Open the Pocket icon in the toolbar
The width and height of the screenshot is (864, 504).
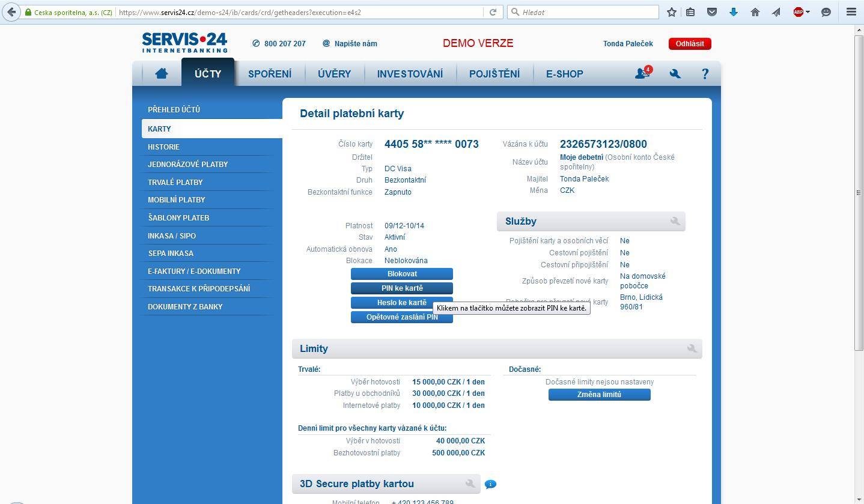click(x=712, y=12)
